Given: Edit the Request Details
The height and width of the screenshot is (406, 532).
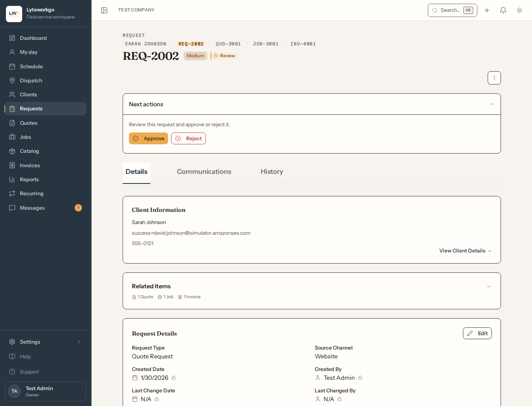Looking at the screenshot, I should [477, 333].
